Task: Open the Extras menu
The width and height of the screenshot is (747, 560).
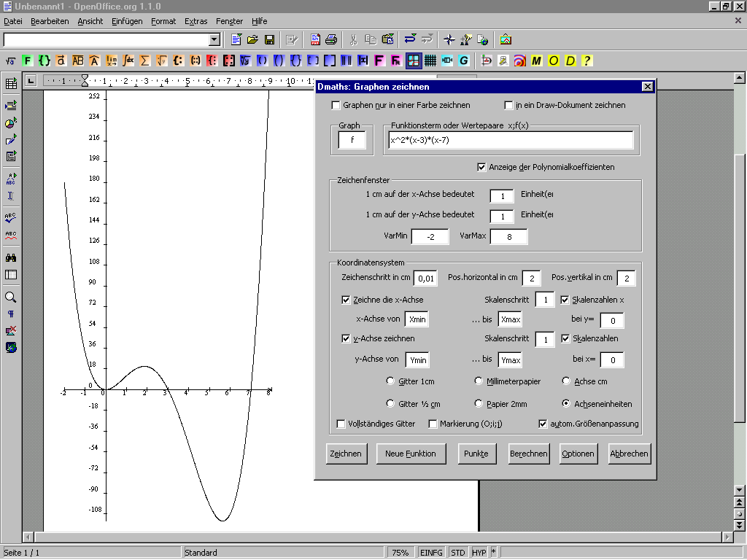Action: coord(196,21)
